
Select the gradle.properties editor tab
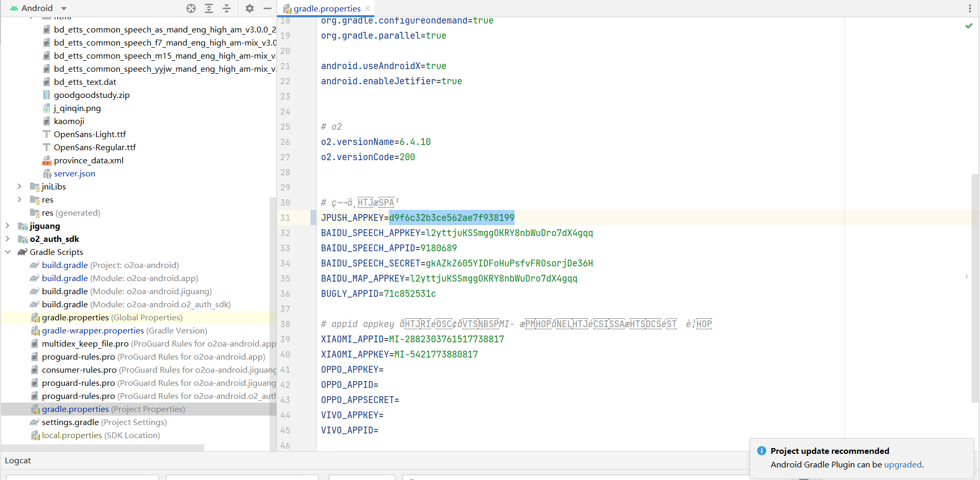tap(327, 8)
